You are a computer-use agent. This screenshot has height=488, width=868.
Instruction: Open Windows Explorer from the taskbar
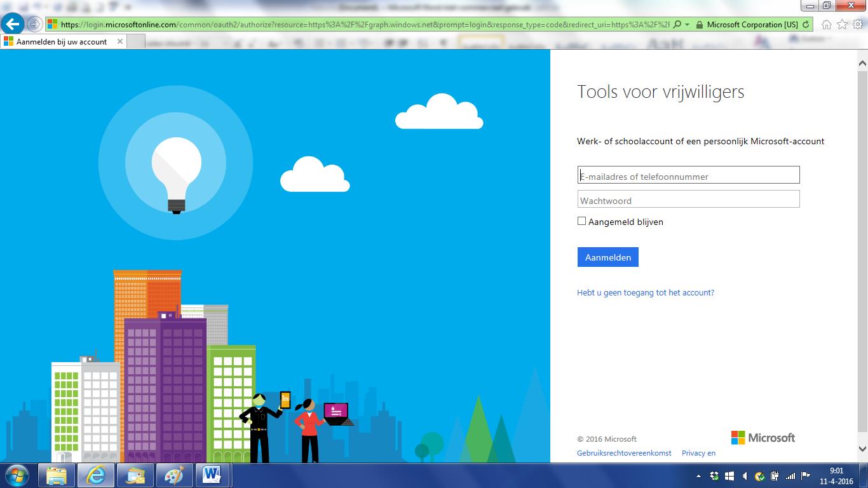pos(57,475)
